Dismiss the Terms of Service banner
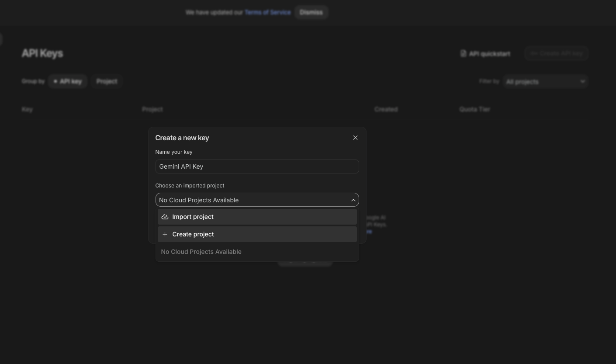 (x=311, y=12)
